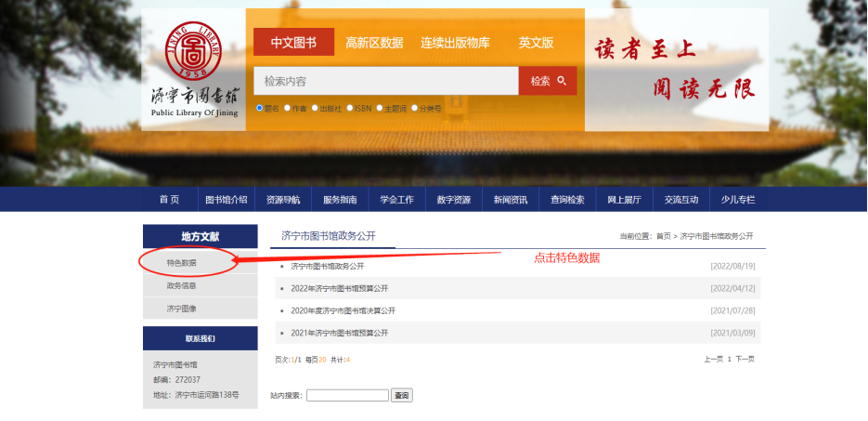Open 查询检索 menu item
The height and width of the screenshot is (421, 868).
tap(567, 200)
